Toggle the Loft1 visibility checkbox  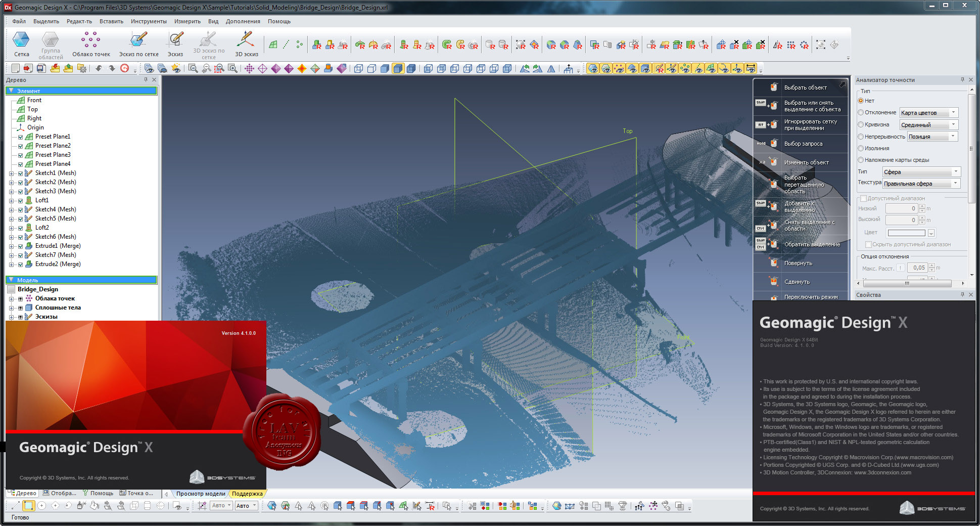(20, 200)
